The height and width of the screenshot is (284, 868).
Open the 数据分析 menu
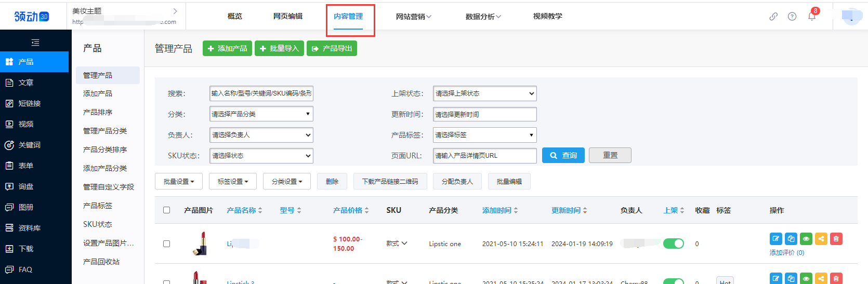[x=483, y=17]
